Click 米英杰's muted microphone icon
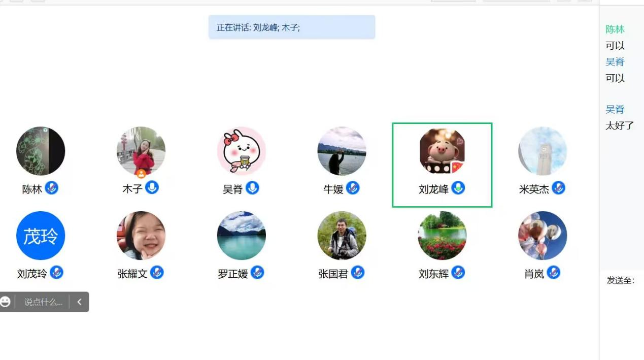The image size is (644, 360). [x=559, y=188]
